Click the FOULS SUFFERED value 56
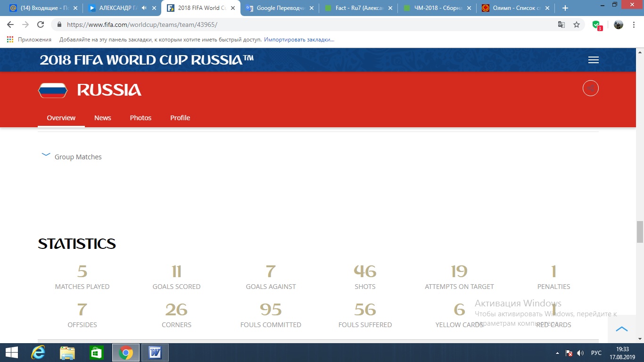This screenshot has height=362, width=644. 365,310
